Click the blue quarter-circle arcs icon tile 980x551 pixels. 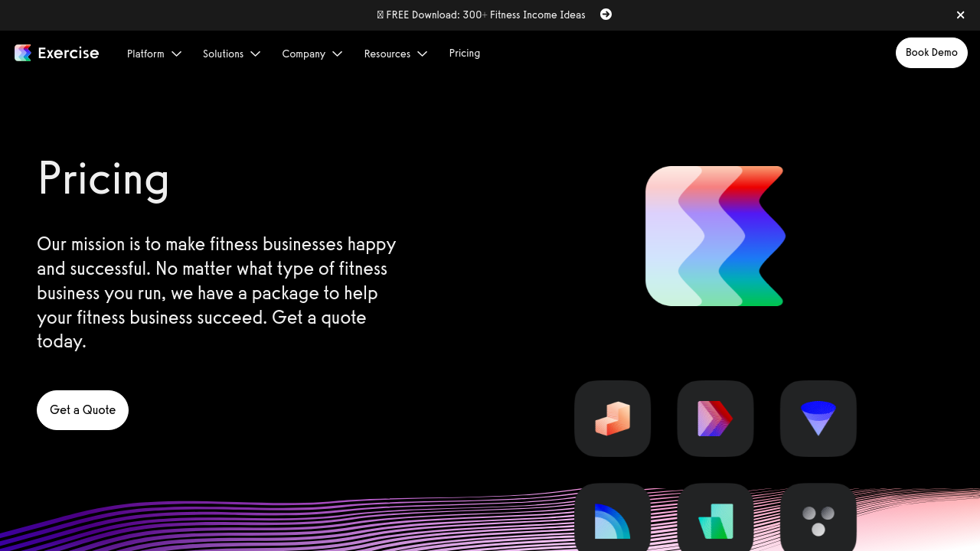[612, 519]
